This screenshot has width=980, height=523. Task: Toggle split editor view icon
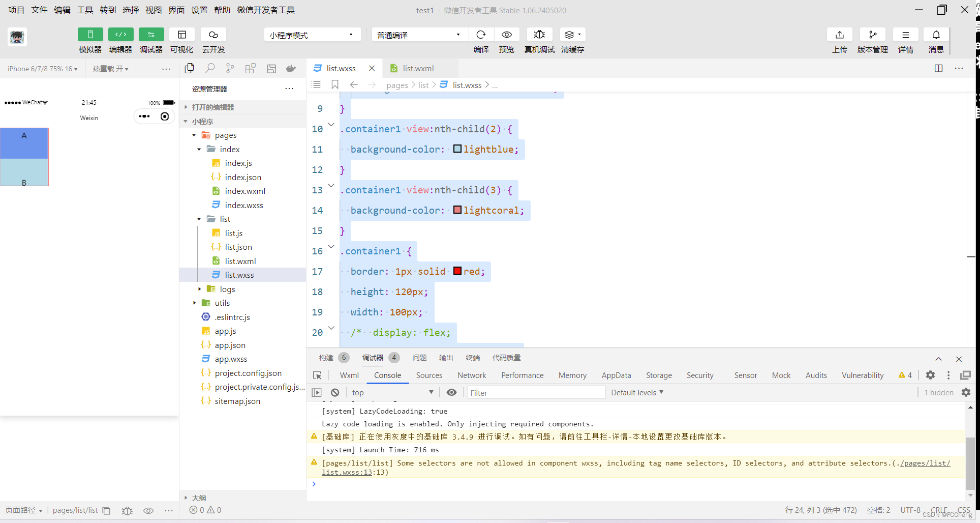(938, 68)
